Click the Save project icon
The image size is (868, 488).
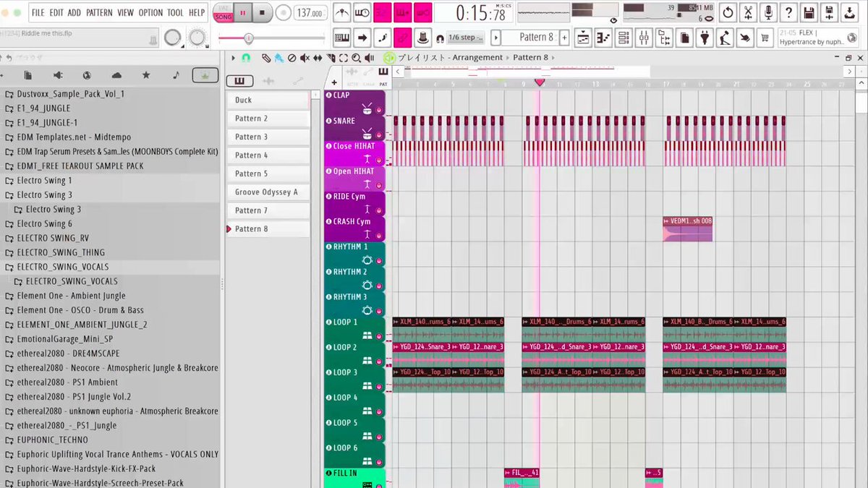coord(809,12)
